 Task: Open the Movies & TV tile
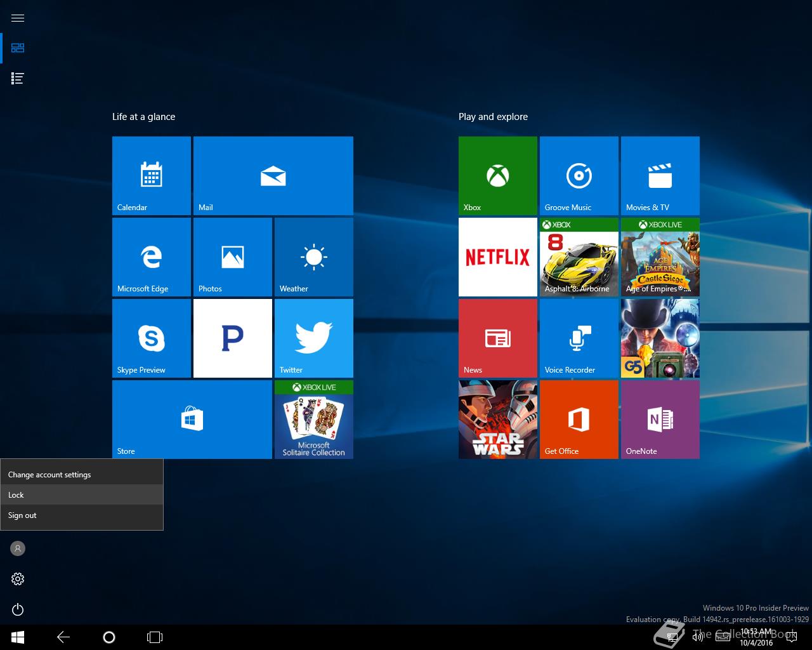click(x=660, y=176)
